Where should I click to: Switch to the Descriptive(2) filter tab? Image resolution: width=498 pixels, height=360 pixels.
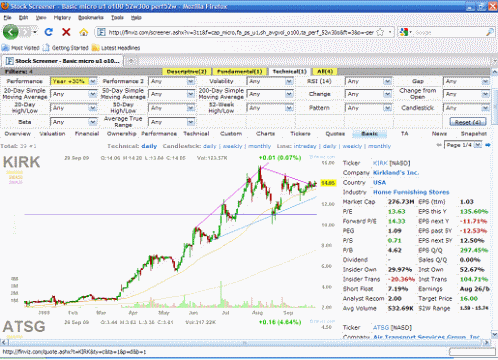click(x=187, y=71)
